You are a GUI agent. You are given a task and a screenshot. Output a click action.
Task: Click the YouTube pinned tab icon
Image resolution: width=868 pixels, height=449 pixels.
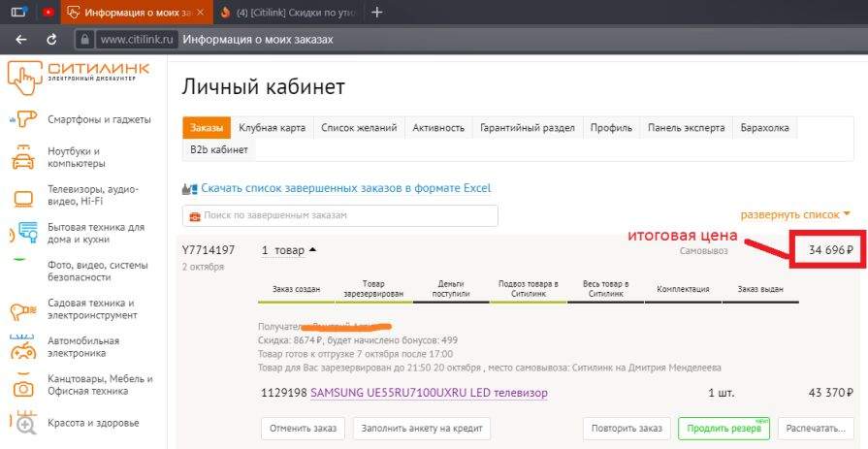tap(48, 13)
